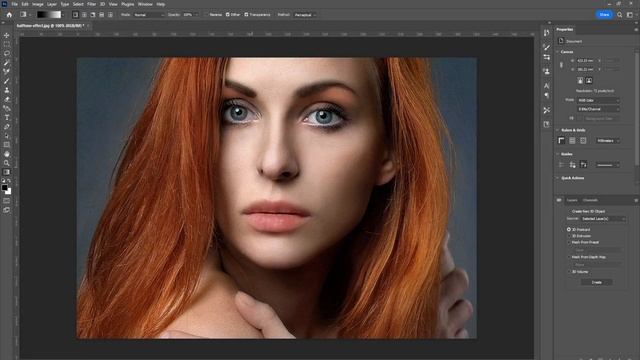Choose the Radial gradient style icon
Screen dimensions: 640x360
coord(84,15)
